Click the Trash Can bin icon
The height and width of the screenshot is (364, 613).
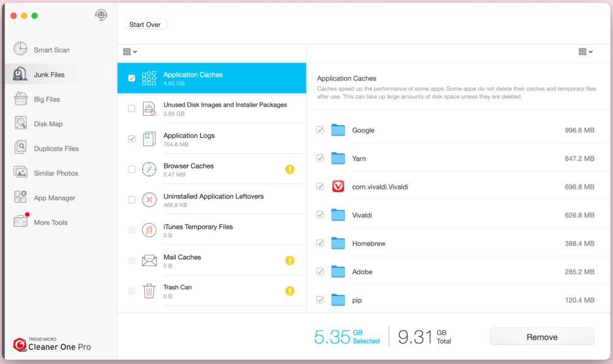click(149, 291)
